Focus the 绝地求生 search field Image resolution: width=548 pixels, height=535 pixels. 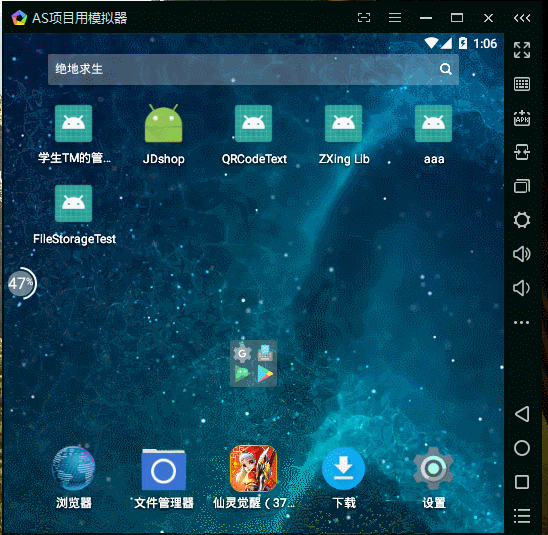(x=253, y=69)
